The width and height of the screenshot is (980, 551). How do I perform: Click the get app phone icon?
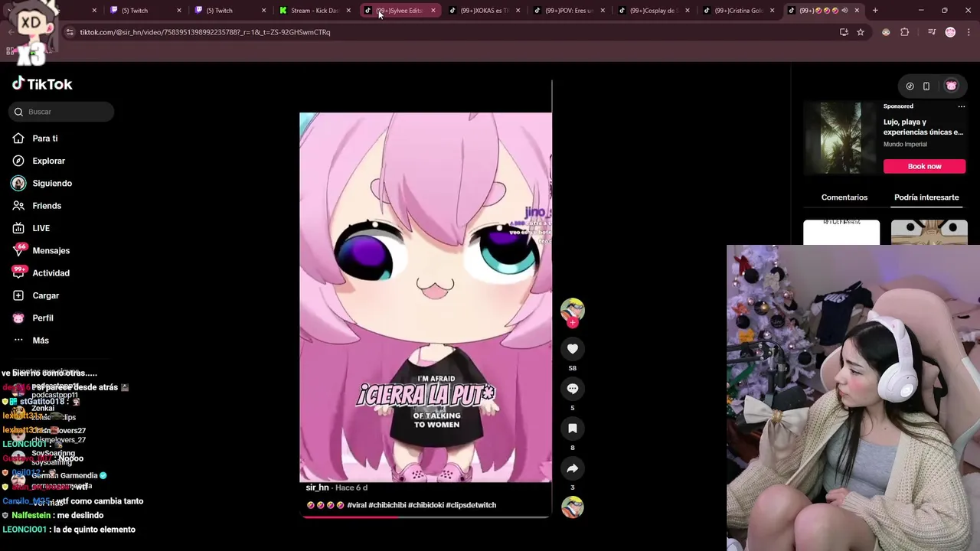point(926,86)
